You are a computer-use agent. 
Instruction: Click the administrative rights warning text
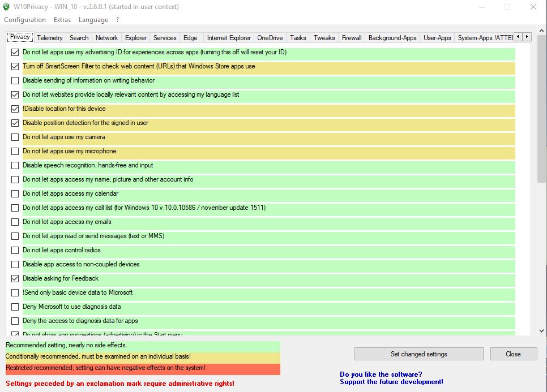[x=120, y=384]
